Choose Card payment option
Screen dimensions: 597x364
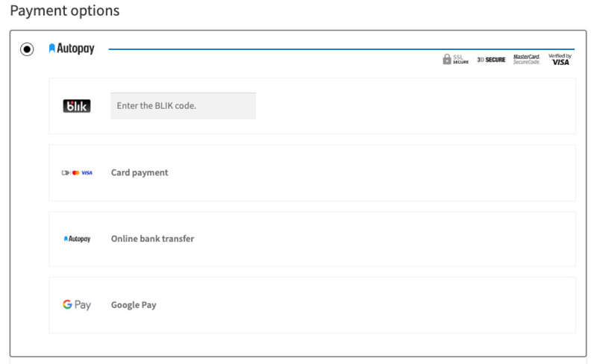point(312,172)
